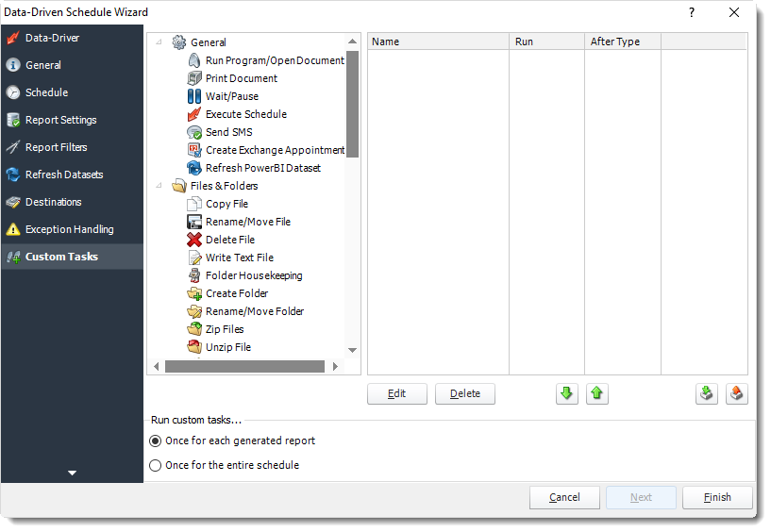
Task: Collapse the Files & Folders tree category
Action: point(159,186)
